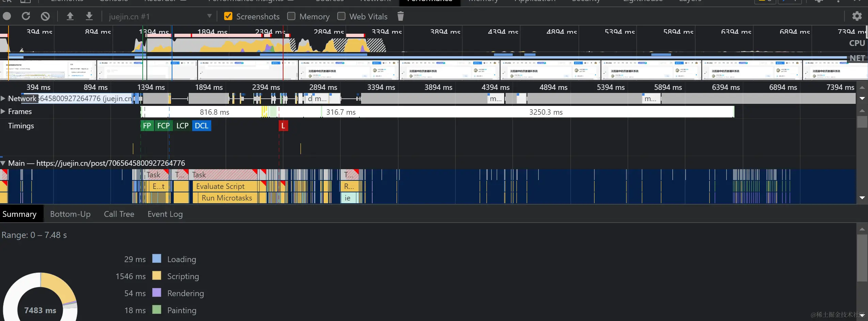
Task: Click the NET overview label
Action: tap(857, 58)
